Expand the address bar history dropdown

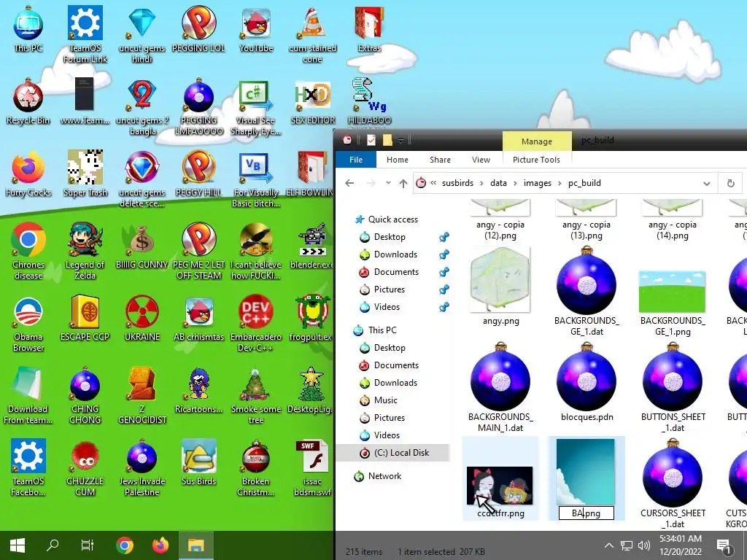coord(706,183)
